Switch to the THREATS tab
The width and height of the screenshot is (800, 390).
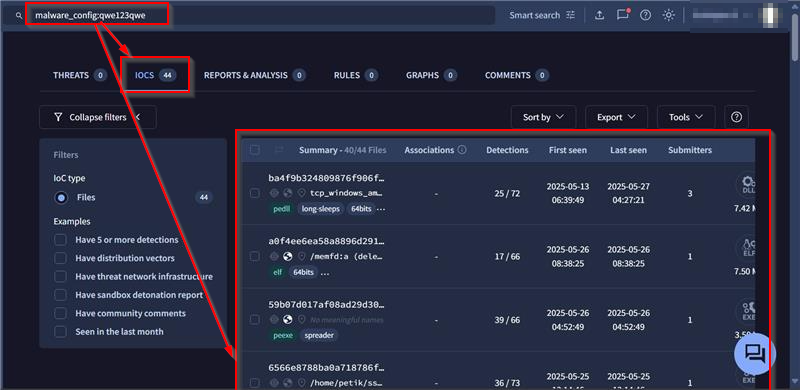79,75
